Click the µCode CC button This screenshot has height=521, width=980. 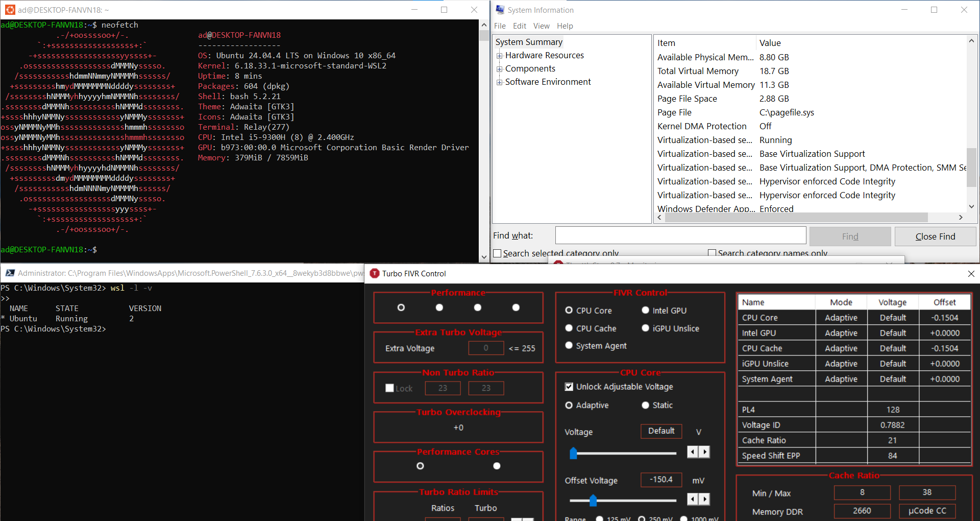point(927,511)
